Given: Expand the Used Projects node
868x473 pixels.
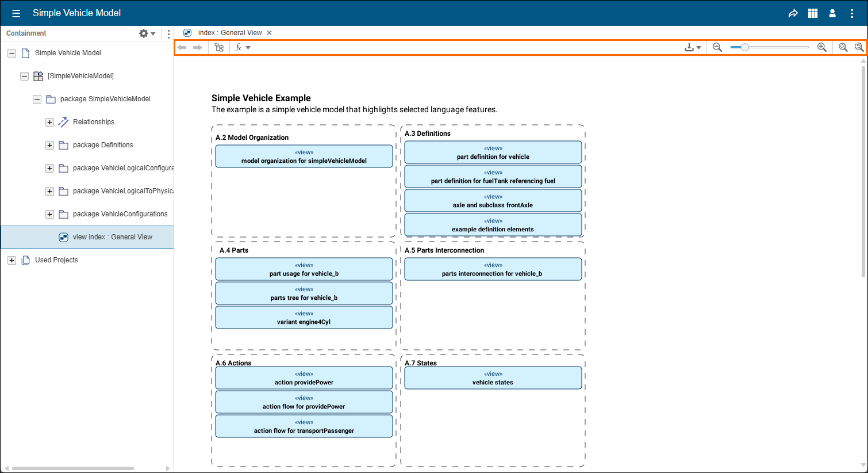Looking at the screenshot, I should point(11,260).
